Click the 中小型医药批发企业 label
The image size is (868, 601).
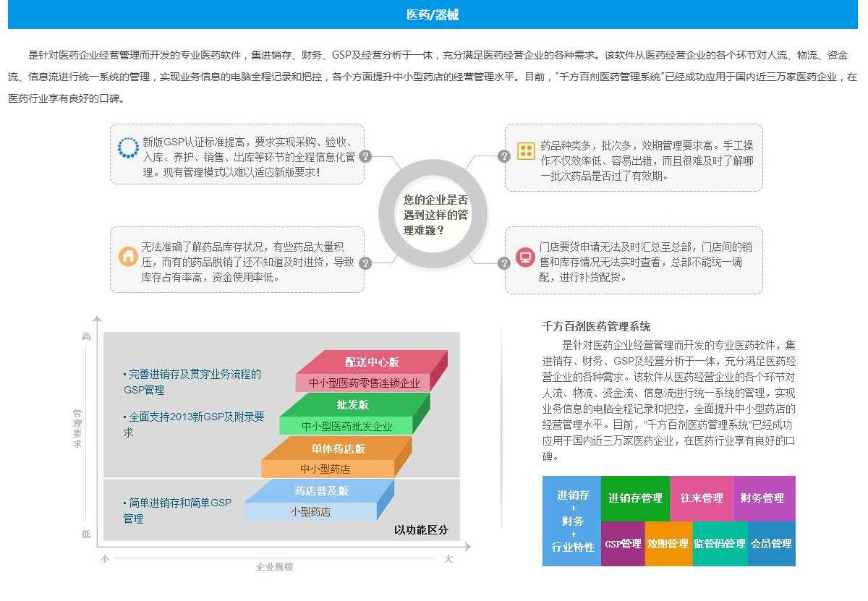pos(347,426)
